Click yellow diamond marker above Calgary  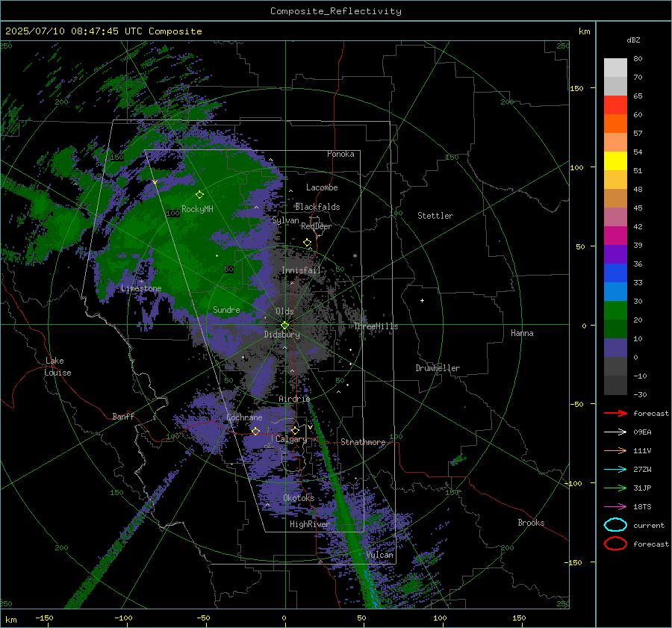click(295, 430)
